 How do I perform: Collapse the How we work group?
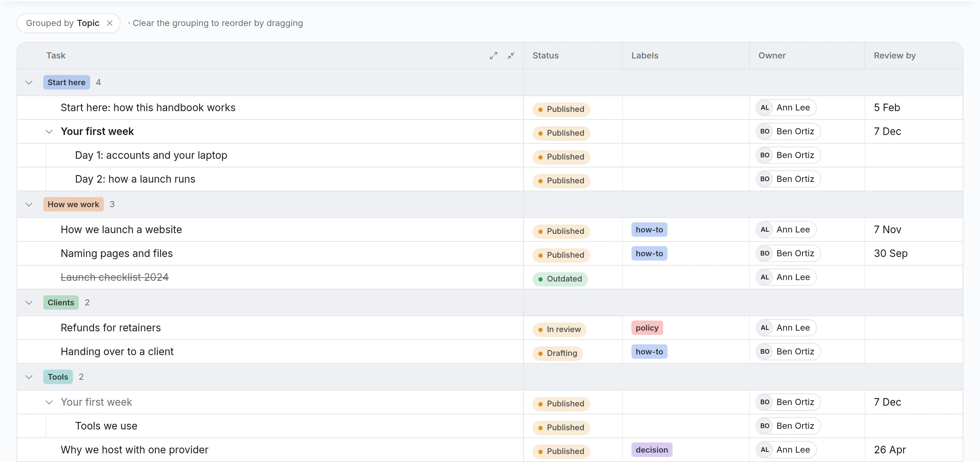pos(29,204)
